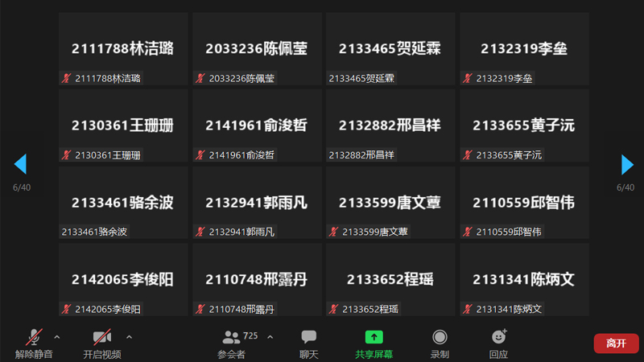Click large name 2133461骆余波 in tile
Image resolution: width=644 pixels, height=362 pixels.
[x=122, y=203]
